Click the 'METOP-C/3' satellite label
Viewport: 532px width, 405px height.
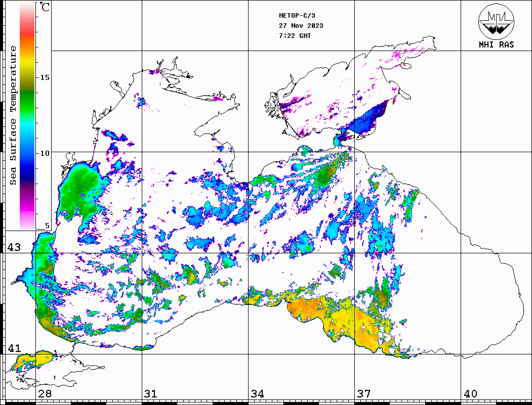[x=297, y=16]
